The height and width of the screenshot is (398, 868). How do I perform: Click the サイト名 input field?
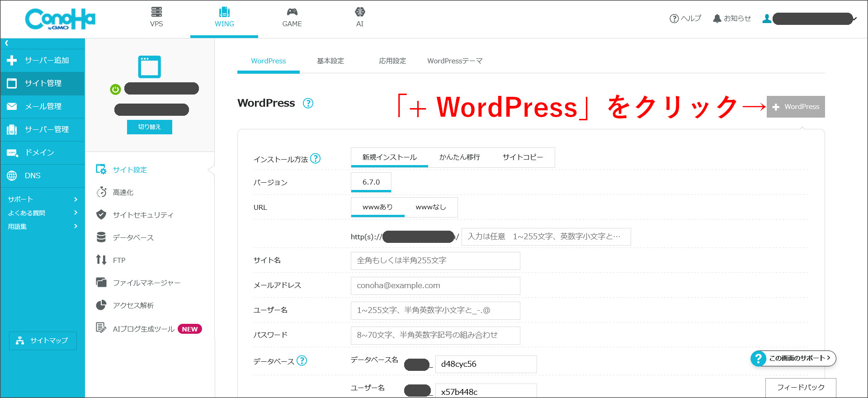click(435, 261)
